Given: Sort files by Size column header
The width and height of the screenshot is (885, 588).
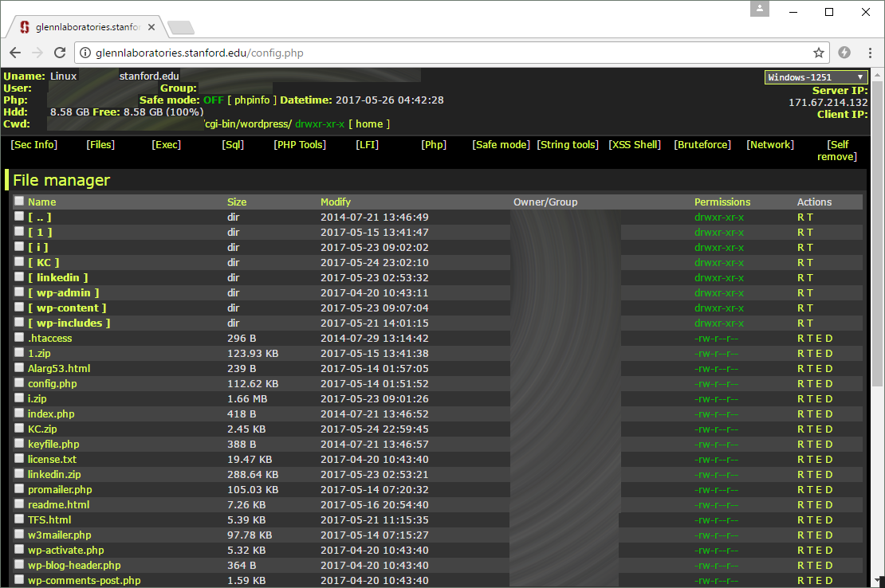Looking at the screenshot, I should pos(237,202).
